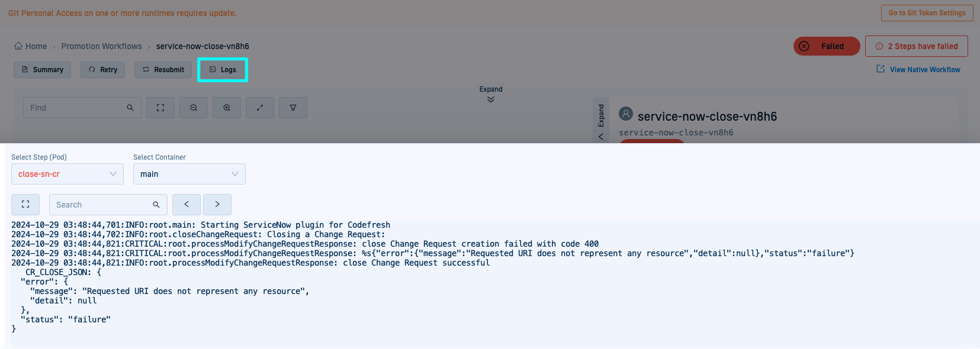This screenshot has height=349, width=980.
Task: Click the log search magnifier icon
Action: [156, 205]
